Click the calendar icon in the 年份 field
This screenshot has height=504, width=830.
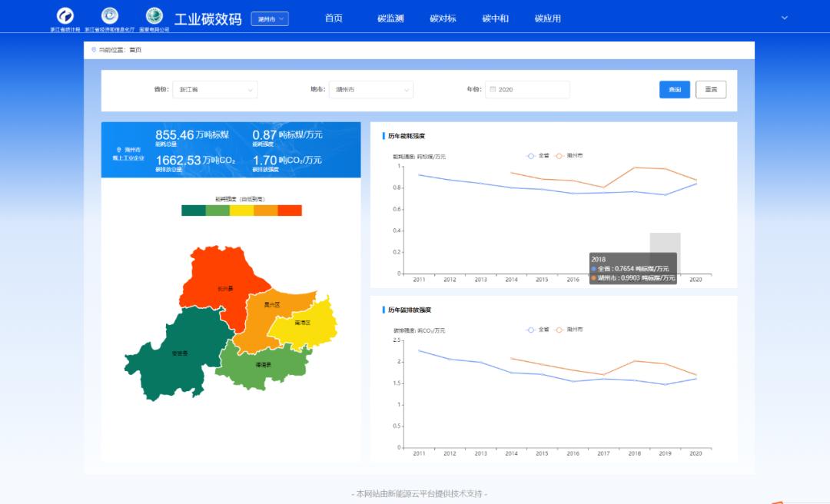point(492,90)
